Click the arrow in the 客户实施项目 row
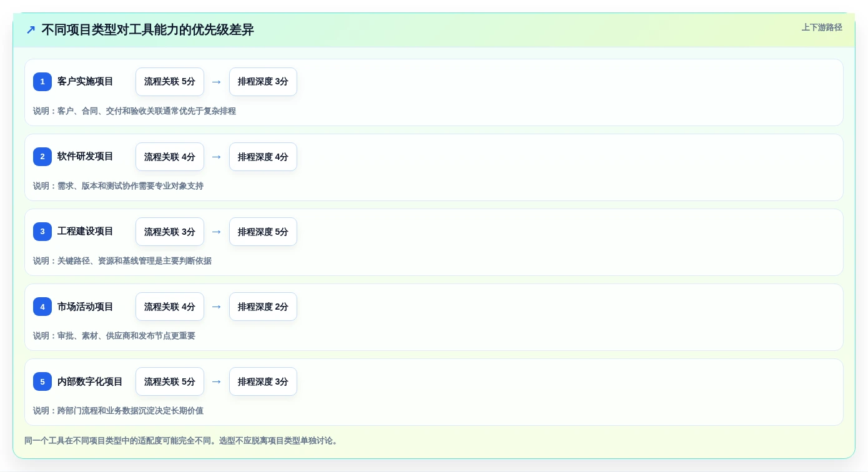 217,82
